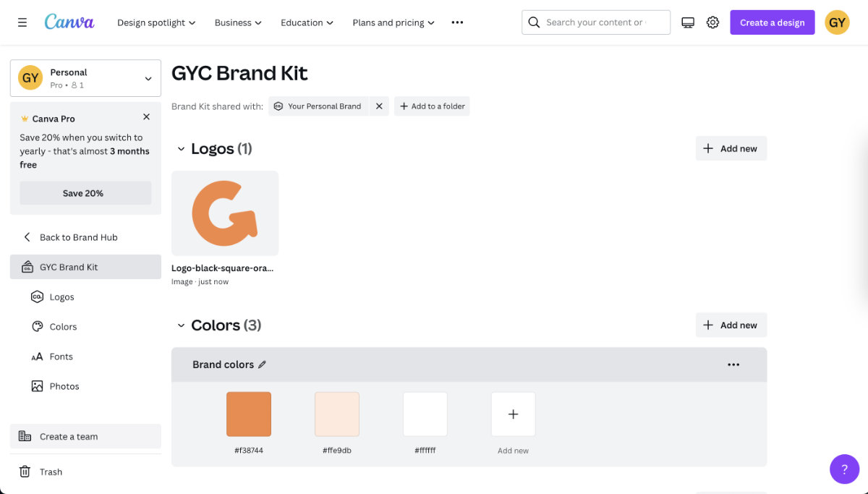
Task: Select Photos in the sidebar
Action: click(85, 386)
